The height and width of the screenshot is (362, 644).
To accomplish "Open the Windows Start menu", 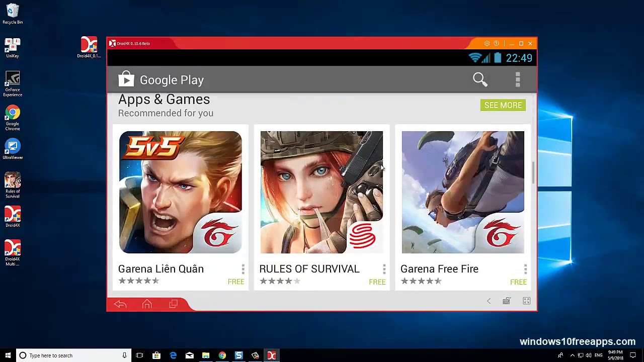I will 8,355.
